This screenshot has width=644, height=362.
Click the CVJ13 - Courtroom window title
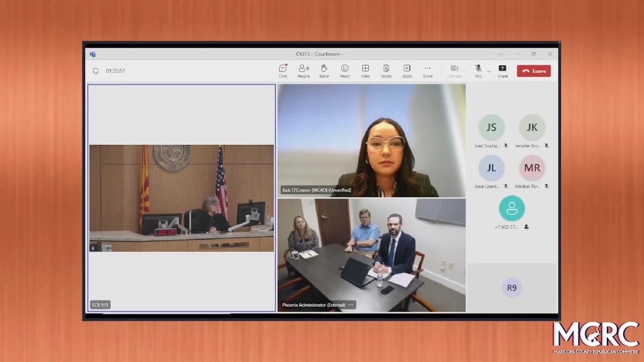319,54
